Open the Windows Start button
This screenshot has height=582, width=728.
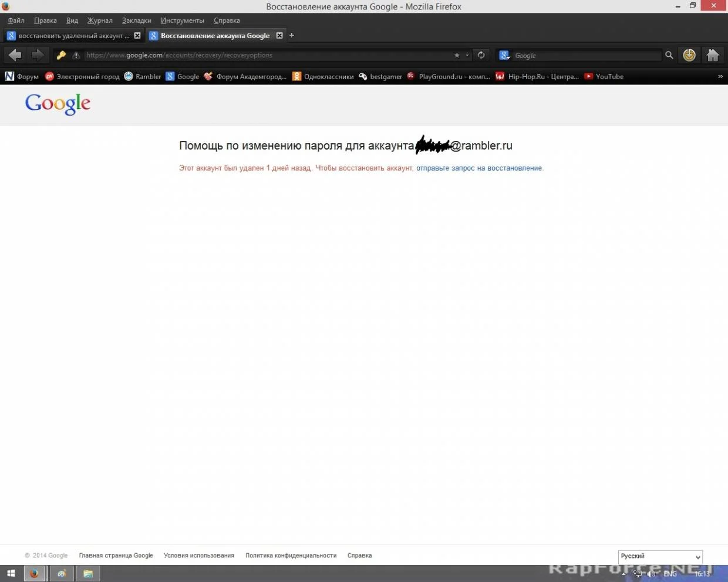click(11, 573)
